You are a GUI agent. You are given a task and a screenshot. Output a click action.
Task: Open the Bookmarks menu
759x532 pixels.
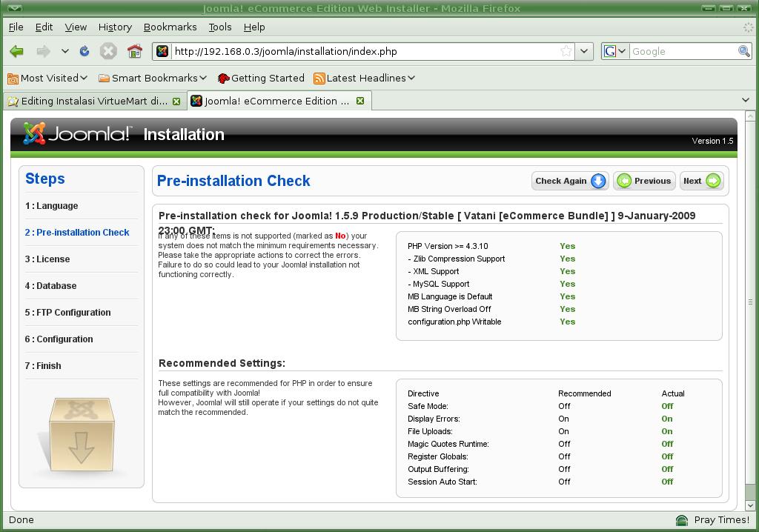(170, 27)
